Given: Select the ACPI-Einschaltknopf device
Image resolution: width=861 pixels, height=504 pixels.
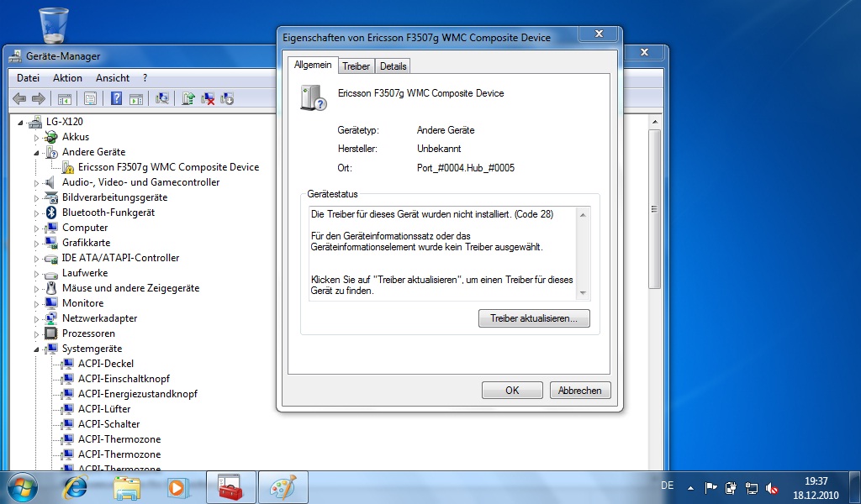Looking at the screenshot, I should (124, 378).
